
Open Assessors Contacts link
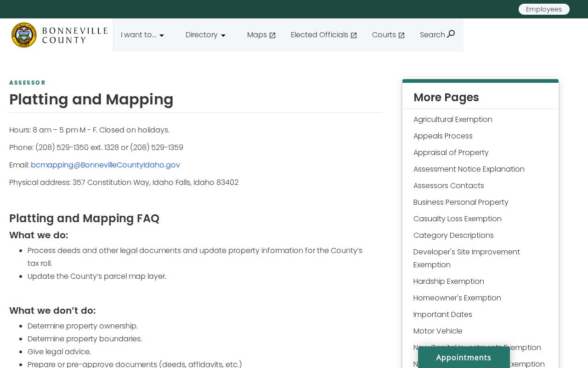(x=448, y=185)
